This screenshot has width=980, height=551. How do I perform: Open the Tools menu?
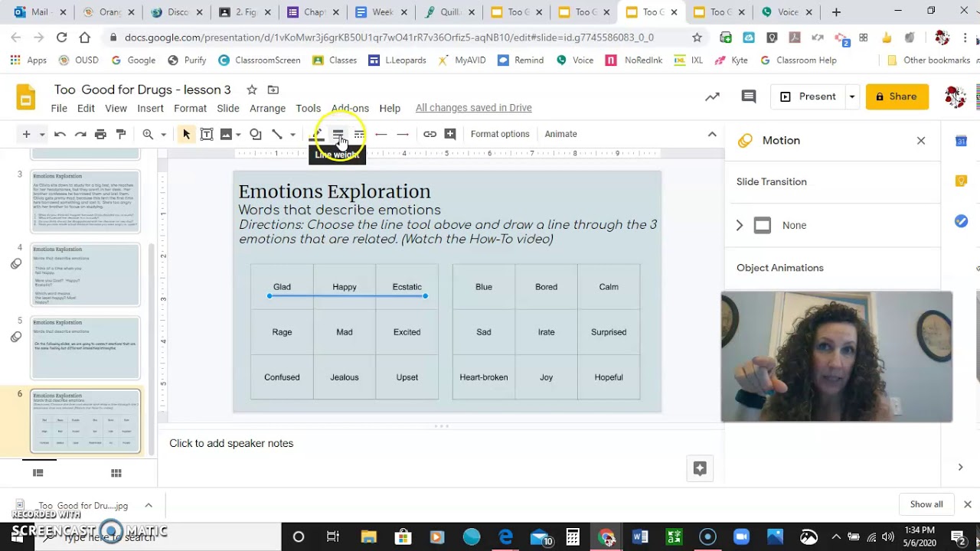click(x=308, y=108)
